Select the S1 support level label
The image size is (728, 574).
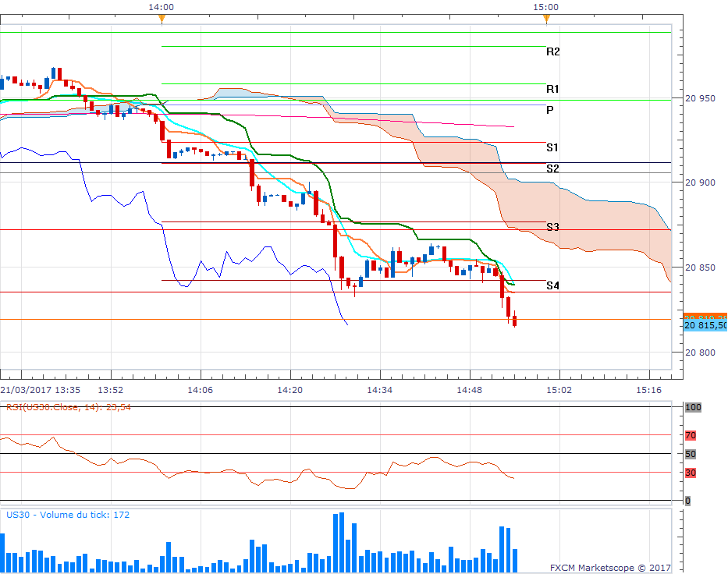552,147
